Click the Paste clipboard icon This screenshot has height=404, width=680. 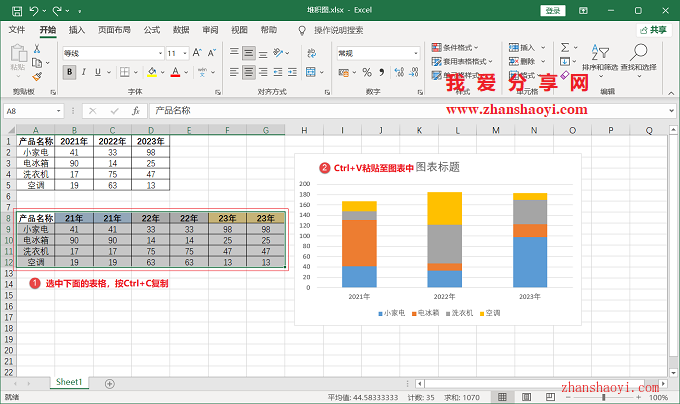click(x=18, y=53)
